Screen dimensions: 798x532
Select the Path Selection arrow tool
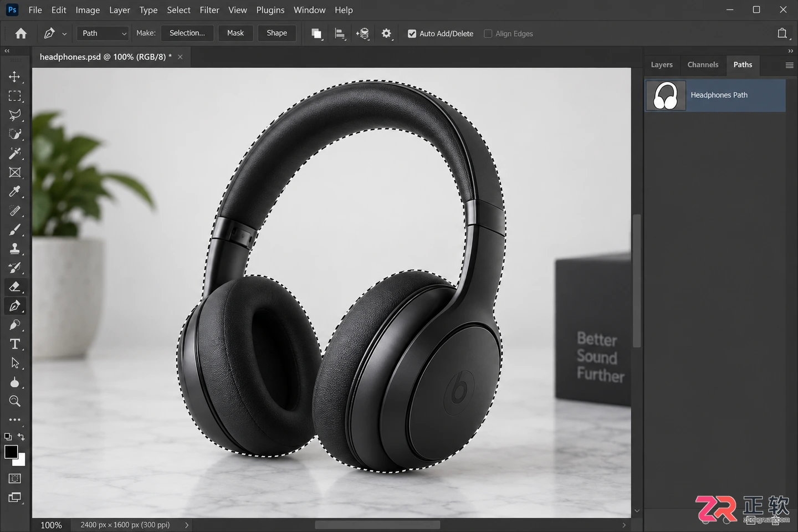(14, 363)
